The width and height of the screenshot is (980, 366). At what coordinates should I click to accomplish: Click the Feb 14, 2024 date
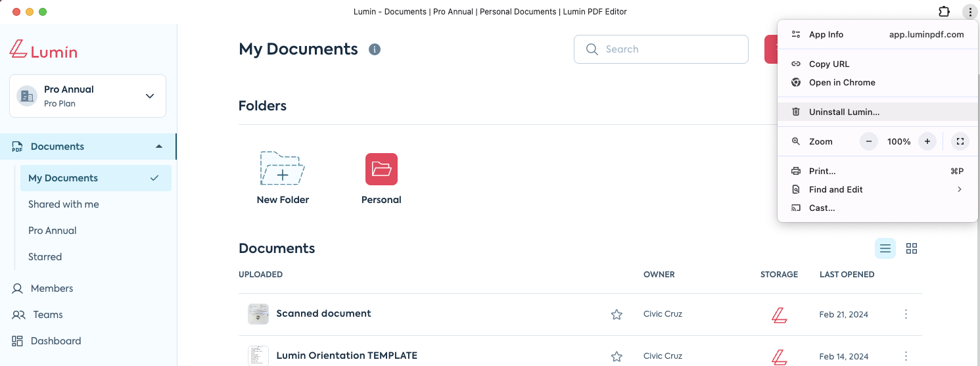pos(844,357)
